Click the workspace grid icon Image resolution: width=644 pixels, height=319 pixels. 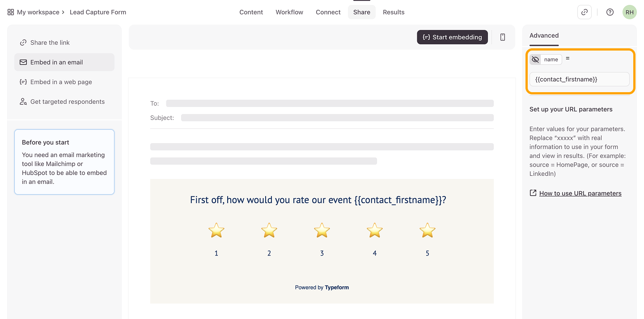coord(11,12)
